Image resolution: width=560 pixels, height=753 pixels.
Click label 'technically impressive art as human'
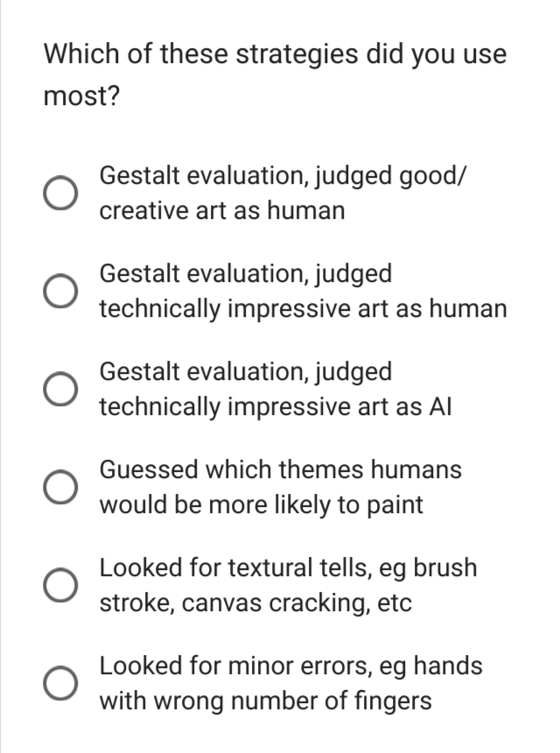click(x=303, y=309)
